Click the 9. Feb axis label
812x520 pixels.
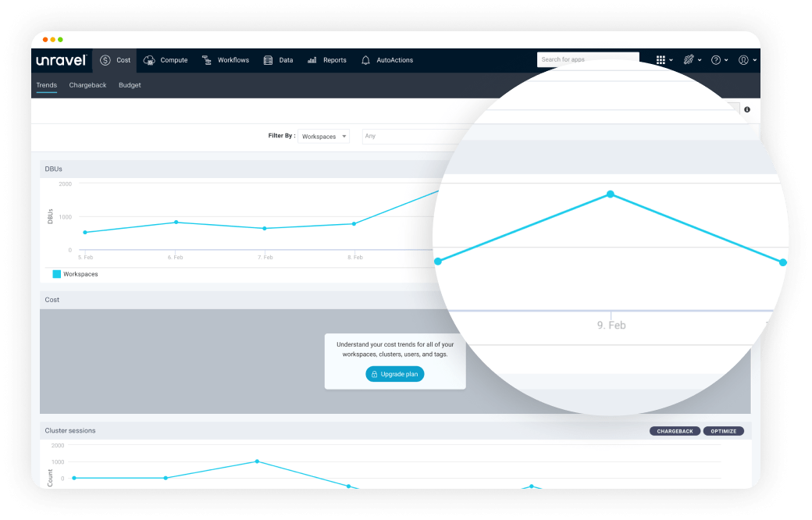611,326
